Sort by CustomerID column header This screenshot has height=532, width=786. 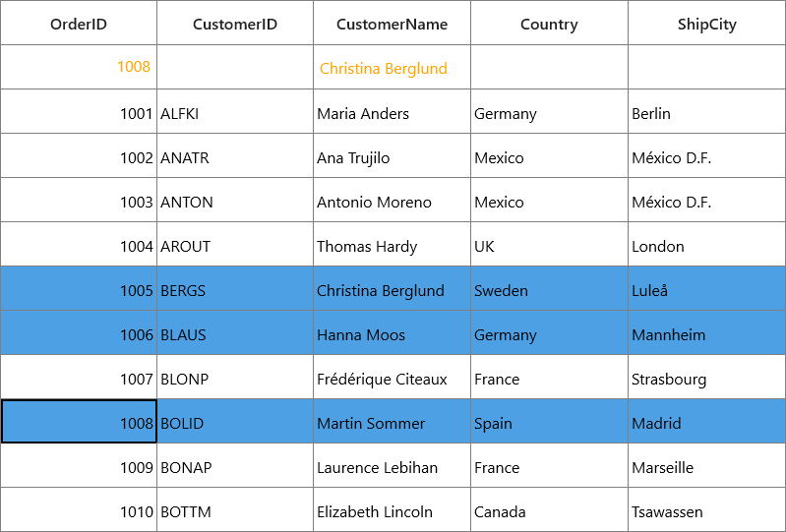coord(235,23)
